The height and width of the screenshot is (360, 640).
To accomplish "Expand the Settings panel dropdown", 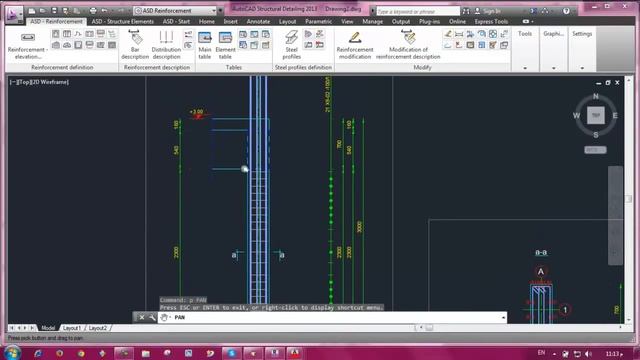I will pyautogui.click(x=582, y=68).
